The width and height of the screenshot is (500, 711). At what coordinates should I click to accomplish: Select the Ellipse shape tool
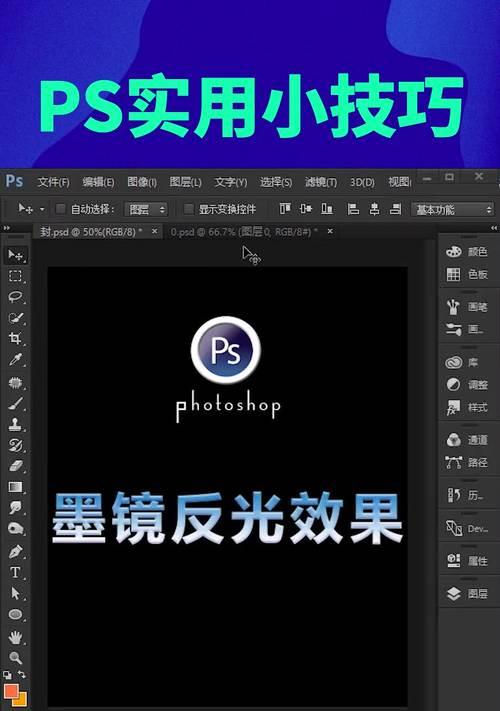pos(15,614)
